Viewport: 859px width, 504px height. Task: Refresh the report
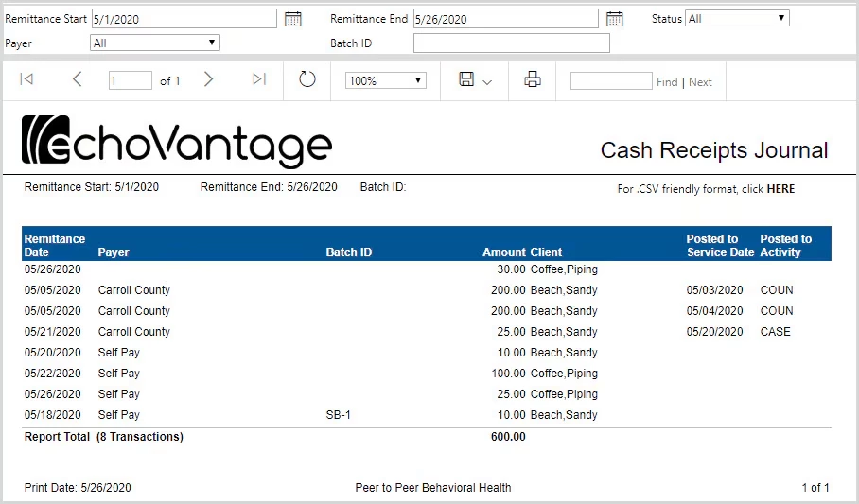tap(307, 79)
